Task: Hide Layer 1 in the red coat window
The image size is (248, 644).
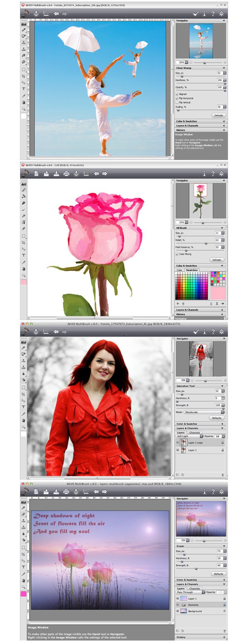Action: tap(178, 450)
